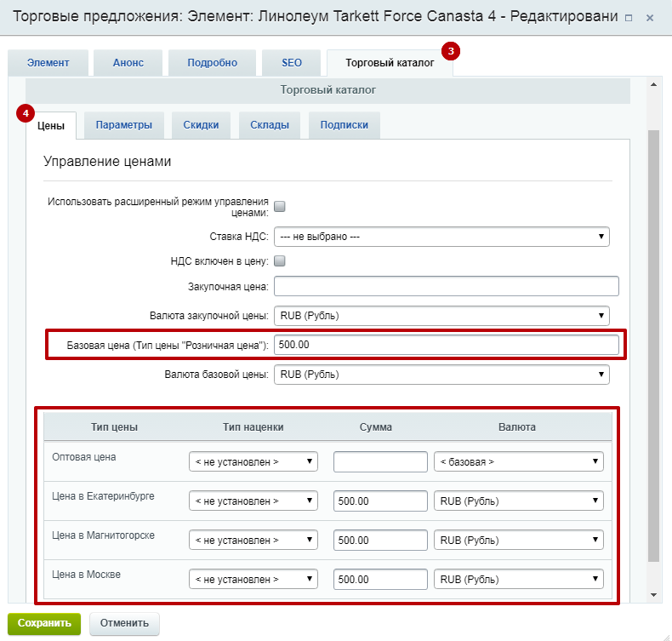Select the Торговый каталог tab
Screen dimensions: 672x641
pos(390,63)
